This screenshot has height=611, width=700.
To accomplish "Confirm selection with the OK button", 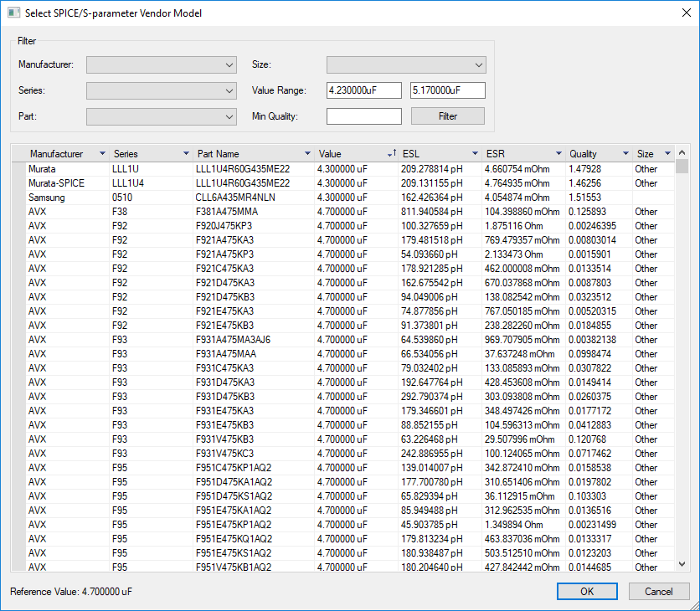I will point(587,591).
